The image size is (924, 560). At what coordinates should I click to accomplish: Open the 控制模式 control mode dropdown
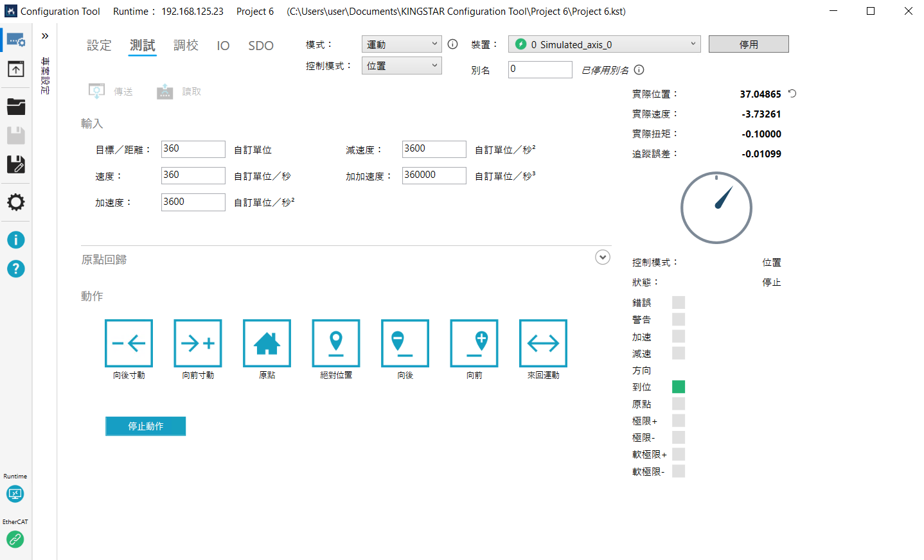[402, 66]
